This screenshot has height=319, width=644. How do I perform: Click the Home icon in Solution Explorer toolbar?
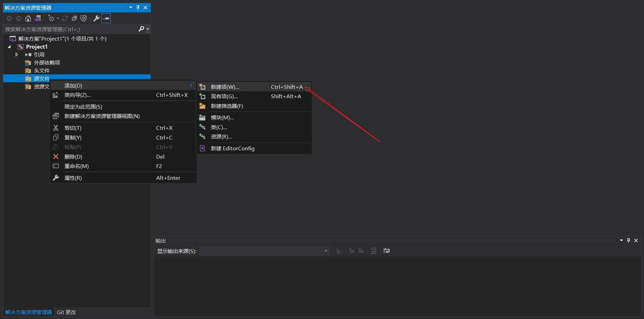tap(28, 18)
